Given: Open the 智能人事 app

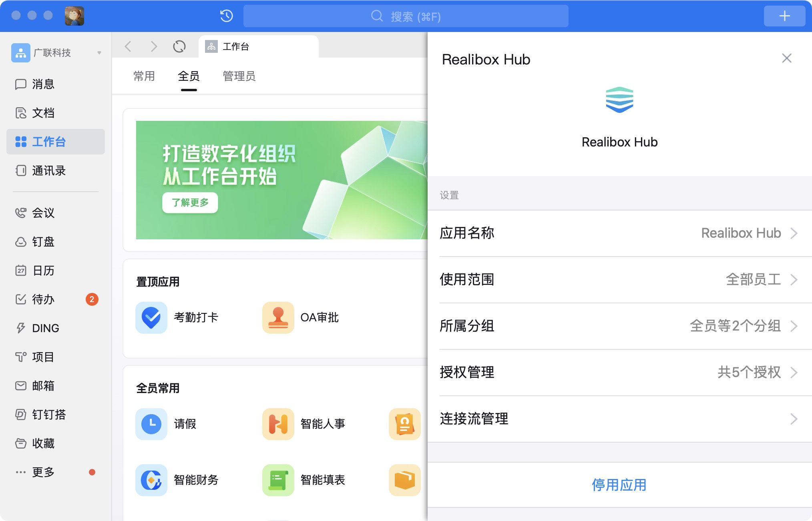Looking at the screenshot, I should [303, 424].
